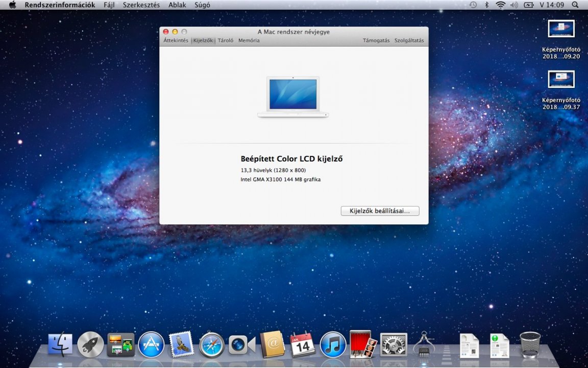588x368 pixels.
Task: Open the Támogatás section
Action: 376,40
